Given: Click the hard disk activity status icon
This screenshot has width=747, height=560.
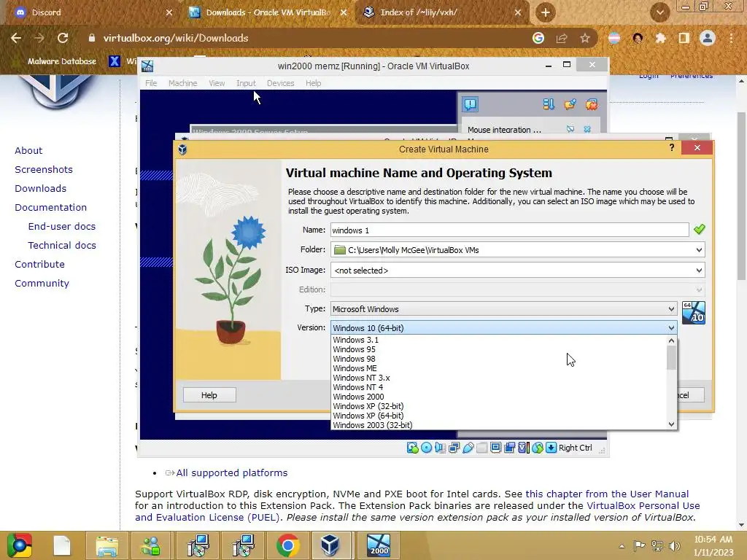Looking at the screenshot, I should coord(413,448).
